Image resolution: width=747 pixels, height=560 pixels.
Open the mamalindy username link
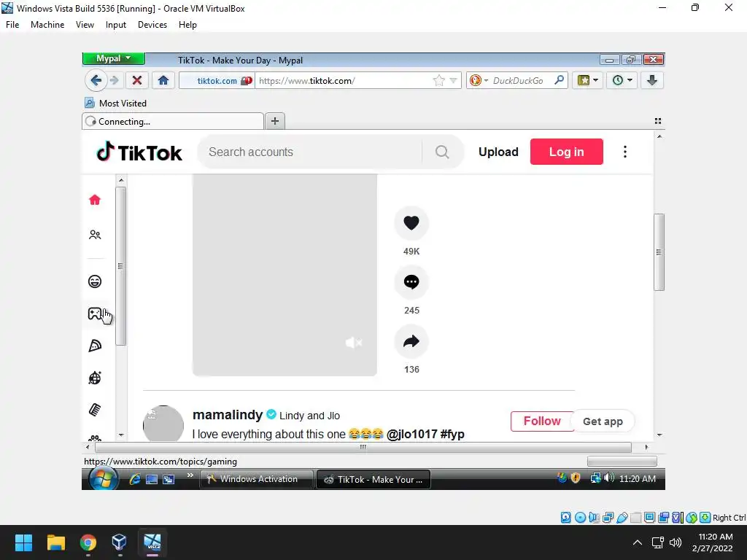click(x=228, y=415)
